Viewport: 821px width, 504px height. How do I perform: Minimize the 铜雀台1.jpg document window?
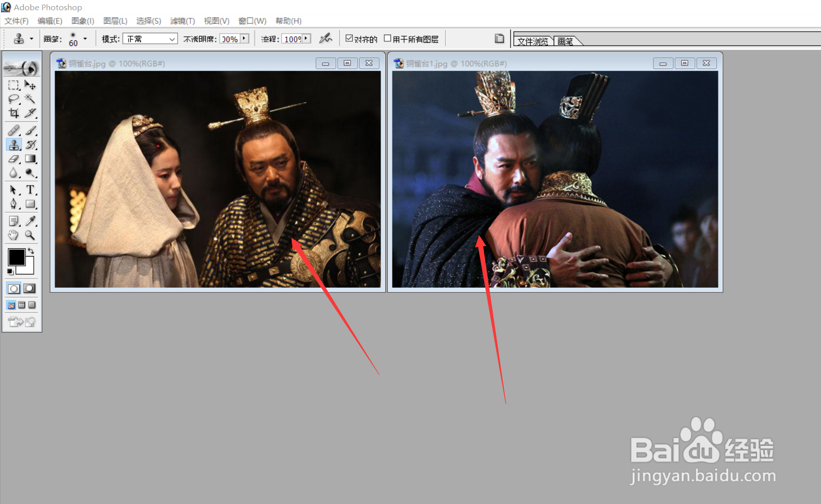coord(663,63)
